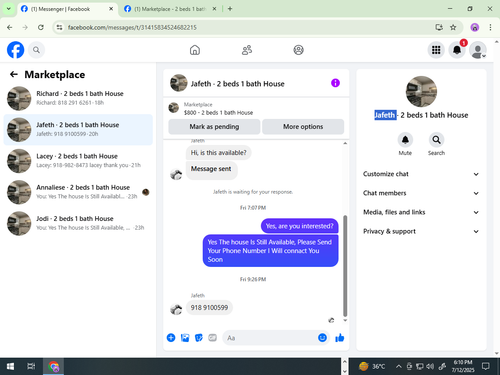Click browser back arrow

(x=10, y=27)
